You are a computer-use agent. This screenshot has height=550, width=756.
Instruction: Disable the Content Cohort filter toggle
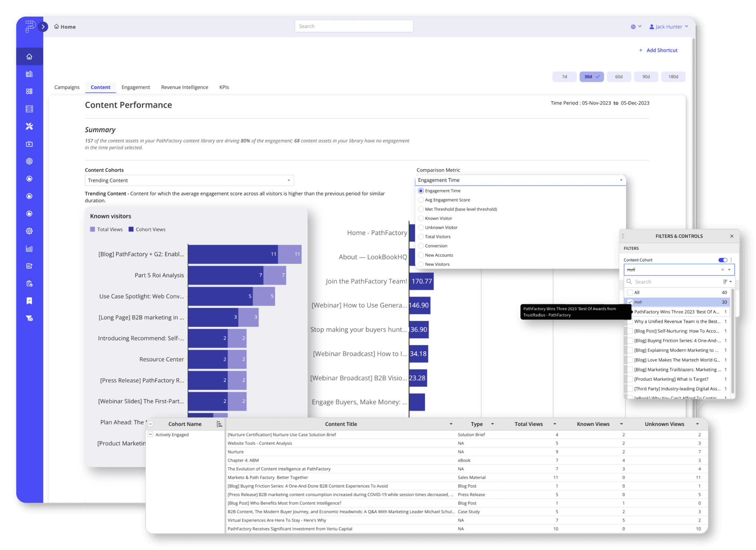pos(722,260)
